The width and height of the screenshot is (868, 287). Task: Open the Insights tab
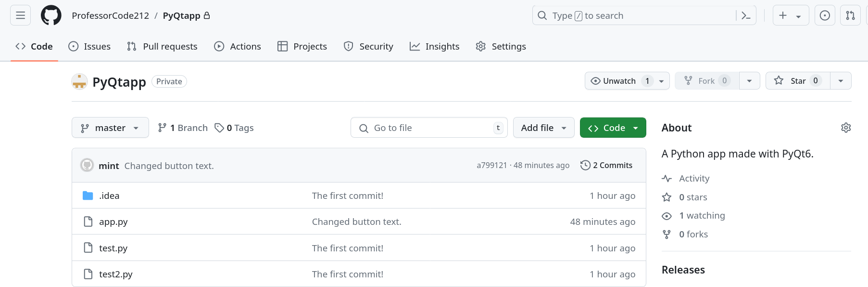click(x=434, y=46)
